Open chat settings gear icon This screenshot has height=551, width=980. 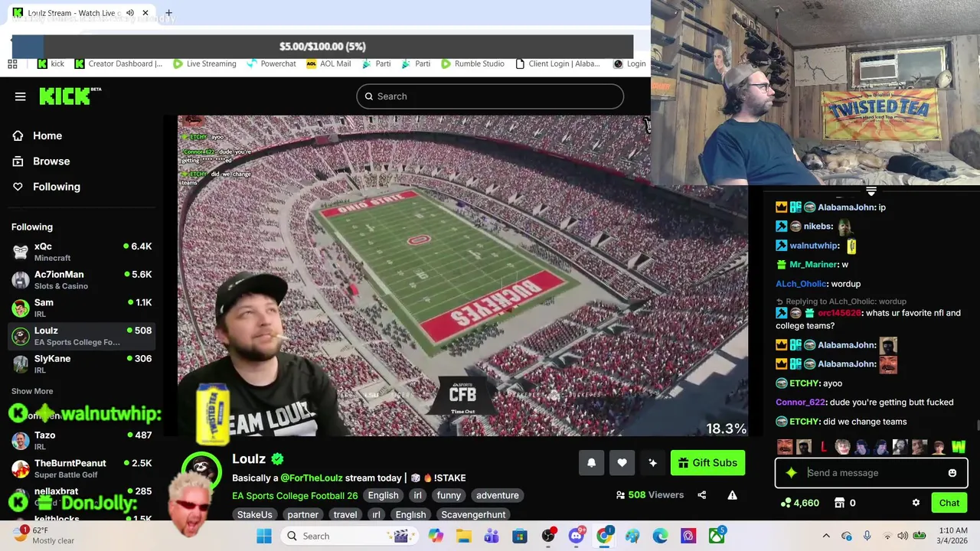[x=916, y=503]
